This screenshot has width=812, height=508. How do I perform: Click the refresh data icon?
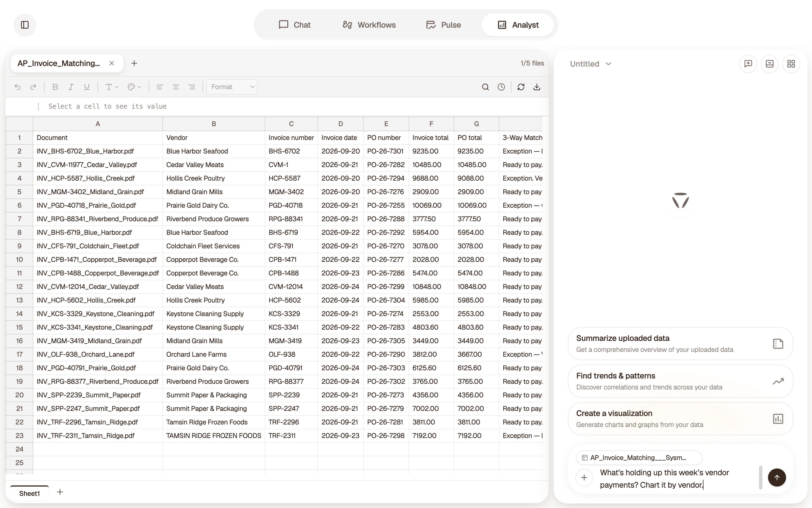(521, 87)
